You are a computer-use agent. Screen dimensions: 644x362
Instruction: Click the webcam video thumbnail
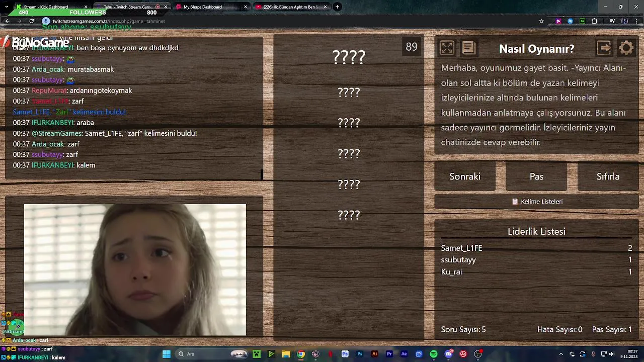tap(135, 269)
